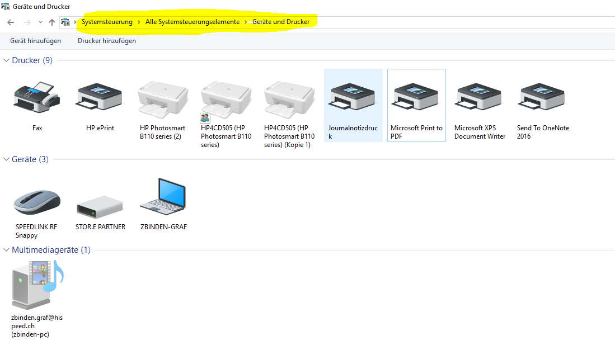The width and height of the screenshot is (615, 364).
Task: Select the Journalnotizdruck printer icon
Action: (x=353, y=96)
